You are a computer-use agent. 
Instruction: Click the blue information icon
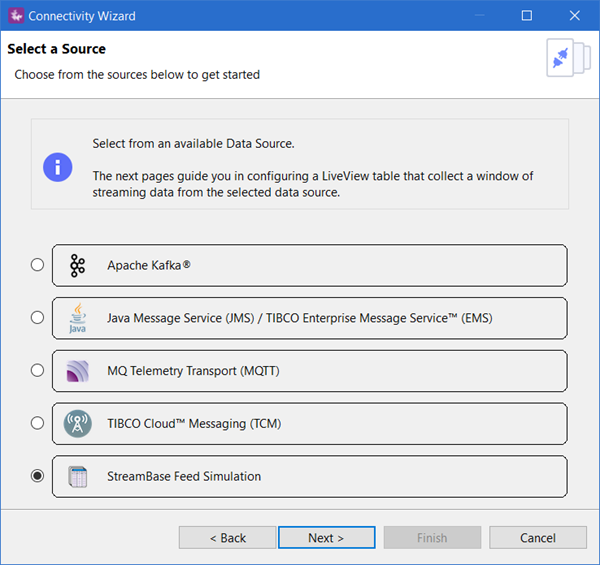(x=58, y=166)
